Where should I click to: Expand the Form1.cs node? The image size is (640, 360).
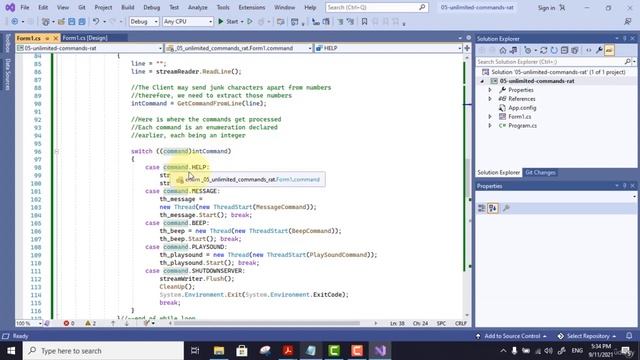pos(490,117)
